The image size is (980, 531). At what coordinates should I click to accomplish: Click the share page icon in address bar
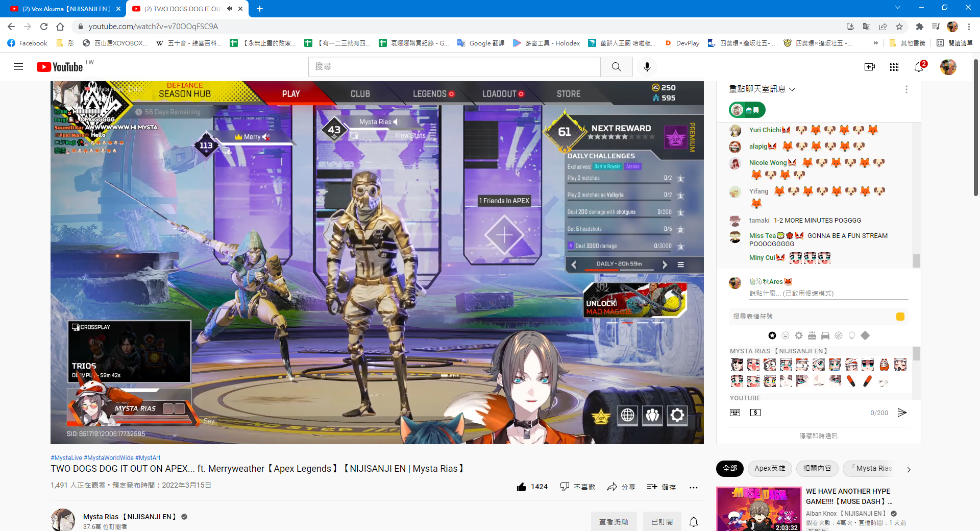pyautogui.click(x=883, y=27)
